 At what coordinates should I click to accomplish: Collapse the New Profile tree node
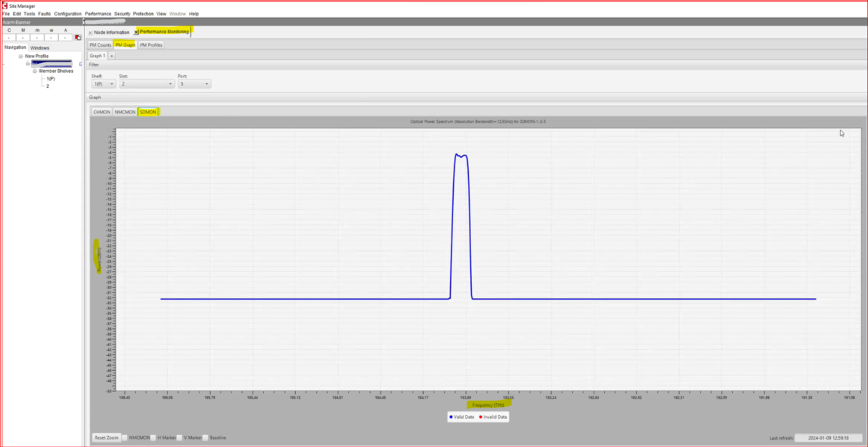point(21,56)
